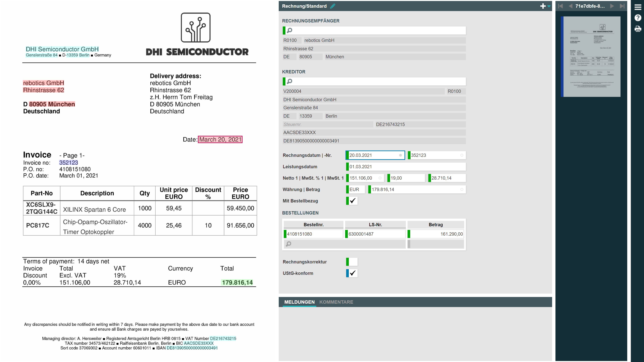Toggle the Mit Bestellbezug checkbox
Image resolution: width=644 pixels, height=362 pixels.
tap(353, 201)
